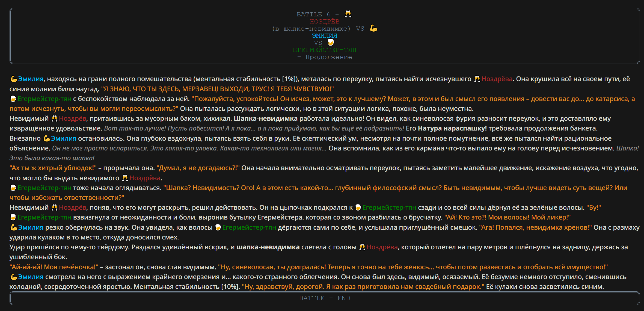This screenshot has height=311, width=644.
Task: Click the italic 'Он не мог просто испариться.'
Action: pos(100,148)
